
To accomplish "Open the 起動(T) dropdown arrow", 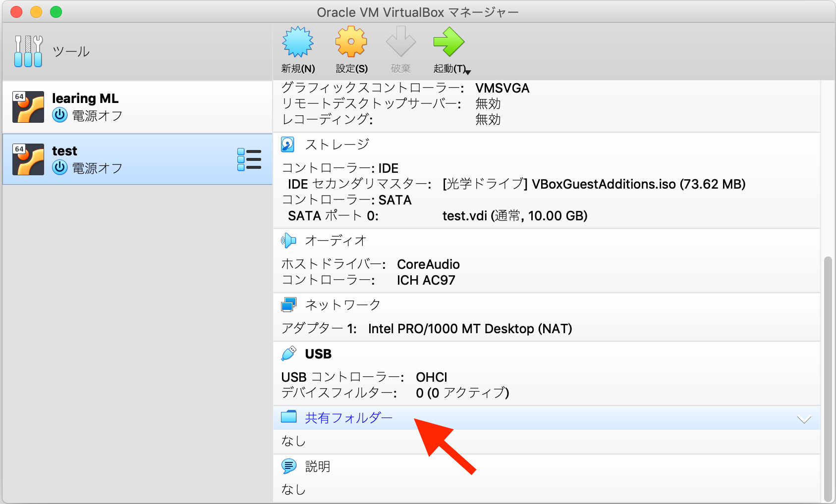I will pyautogui.click(x=468, y=72).
